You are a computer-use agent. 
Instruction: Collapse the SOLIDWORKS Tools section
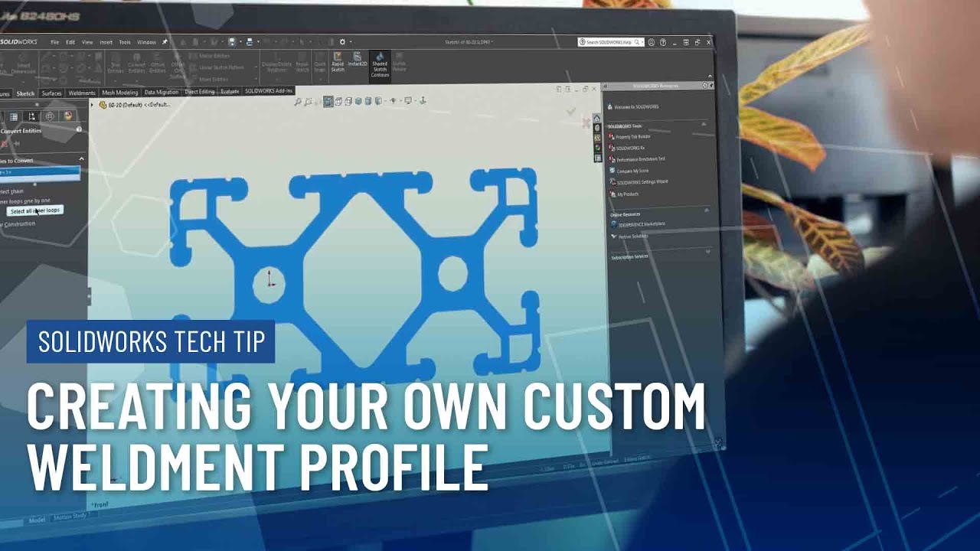[x=704, y=124]
